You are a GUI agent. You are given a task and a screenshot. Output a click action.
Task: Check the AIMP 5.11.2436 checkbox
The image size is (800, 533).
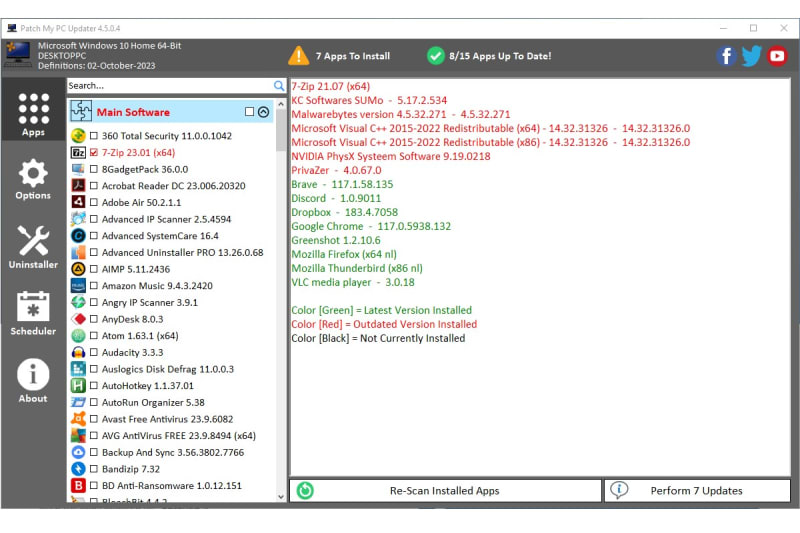[94, 269]
